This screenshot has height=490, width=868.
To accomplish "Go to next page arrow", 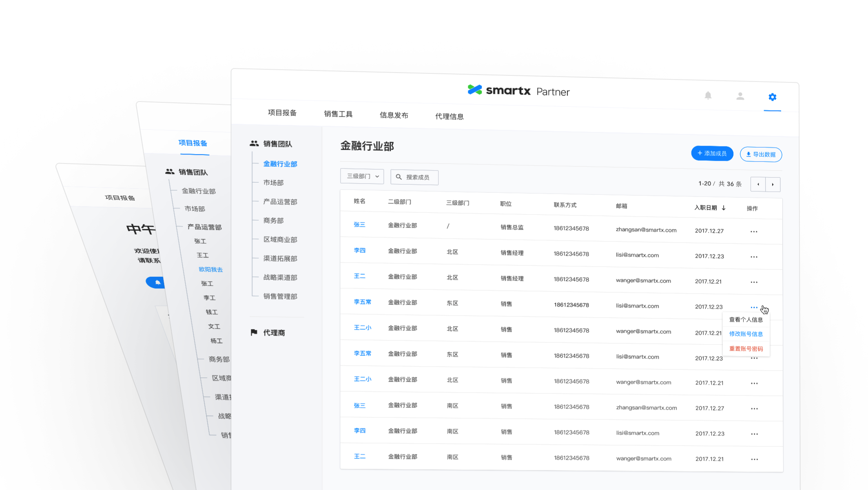I will [773, 184].
